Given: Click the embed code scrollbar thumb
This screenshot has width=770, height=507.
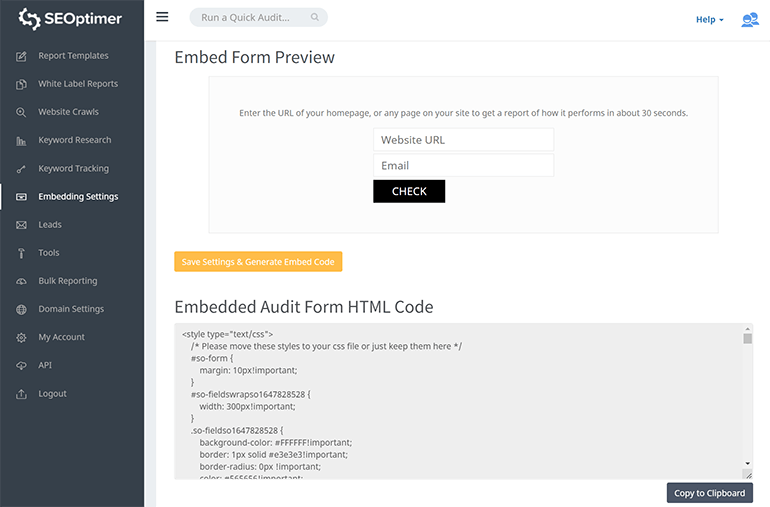Looking at the screenshot, I should 747,339.
